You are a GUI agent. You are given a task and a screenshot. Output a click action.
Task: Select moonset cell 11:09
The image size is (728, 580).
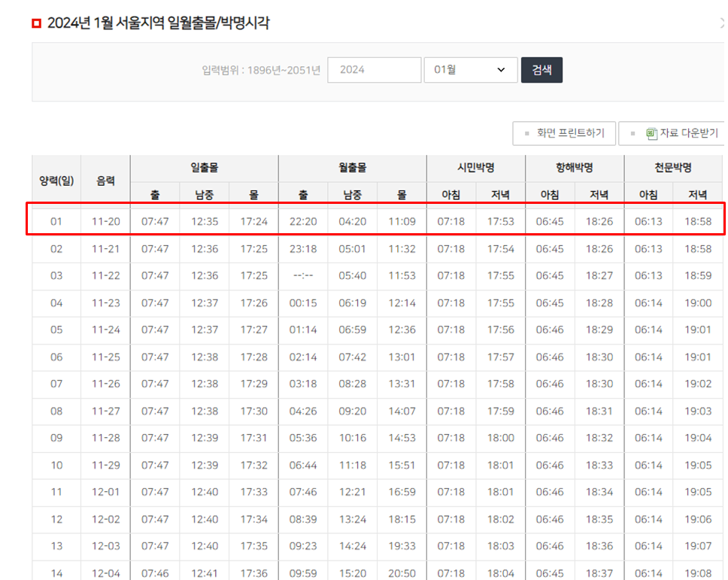point(402,221)
